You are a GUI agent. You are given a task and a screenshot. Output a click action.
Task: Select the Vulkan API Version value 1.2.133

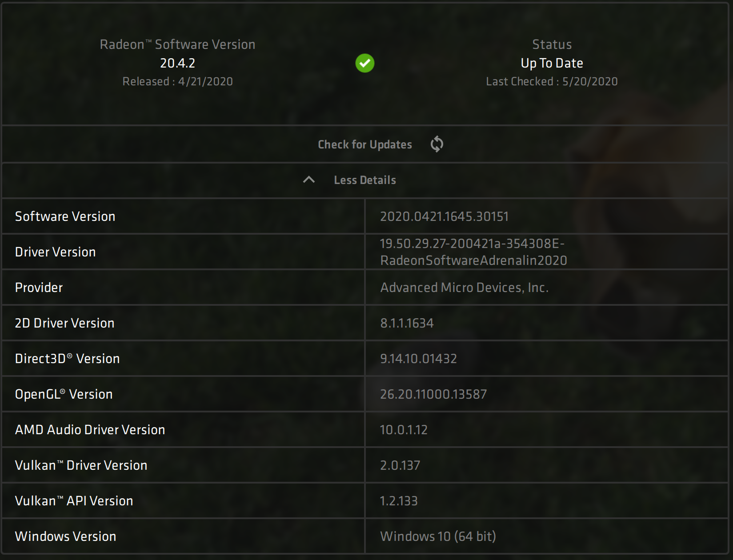tap(399, 501)
